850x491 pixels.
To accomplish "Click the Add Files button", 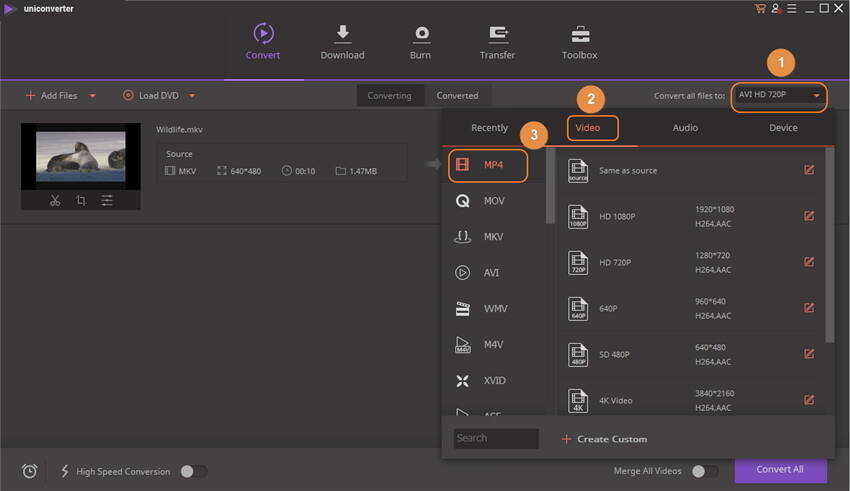I will (51, 95).
